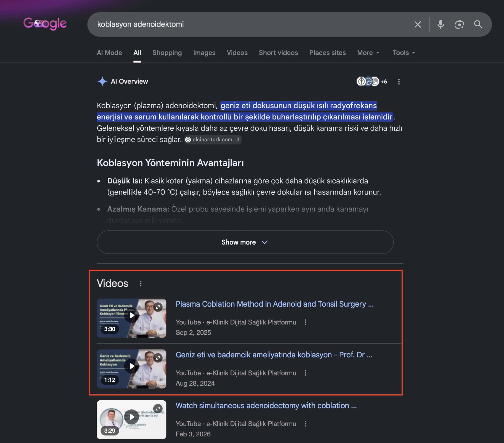Open Watch simultaneous adenoidectomy video link
Screen dimensions: 504x443
pos(266,405)
